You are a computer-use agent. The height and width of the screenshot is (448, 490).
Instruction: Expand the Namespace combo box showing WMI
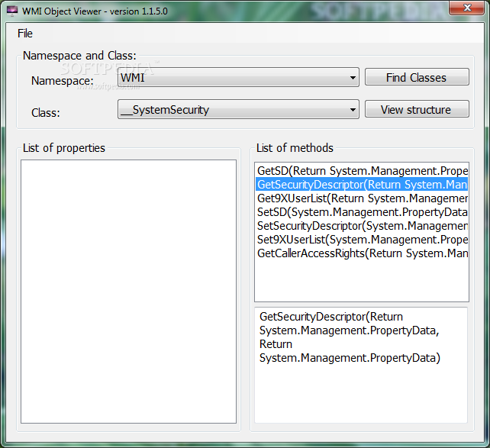point(238,77)
